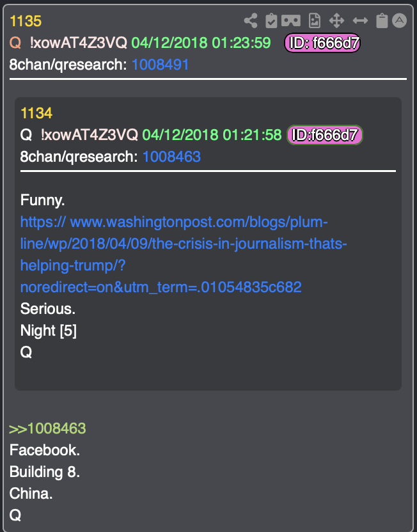This screenshot has width=417, height=532.
Task: Click post number 1135
Action: click(x=26, y=21)
